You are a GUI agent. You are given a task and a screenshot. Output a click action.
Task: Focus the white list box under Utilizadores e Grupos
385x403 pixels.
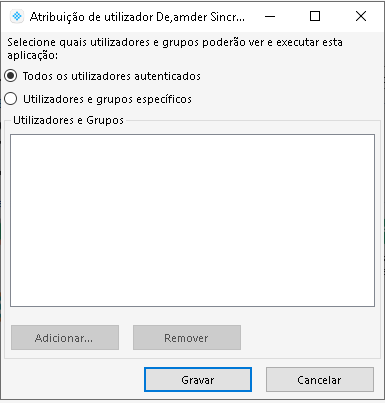point(192,220)
